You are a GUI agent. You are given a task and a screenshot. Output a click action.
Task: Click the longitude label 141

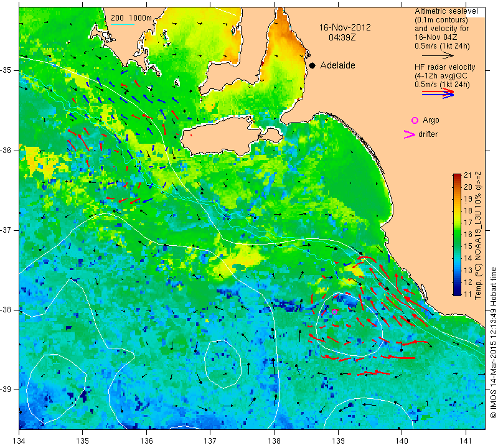[466, 441]
